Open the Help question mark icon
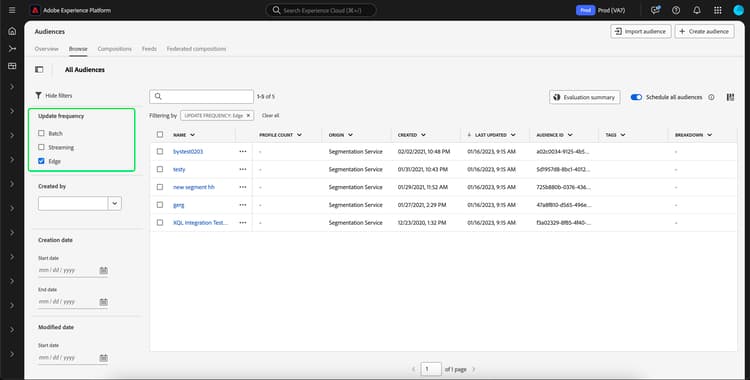Image resolution: width=750 pixels, height=380 pixels. (x=676, y=10)
